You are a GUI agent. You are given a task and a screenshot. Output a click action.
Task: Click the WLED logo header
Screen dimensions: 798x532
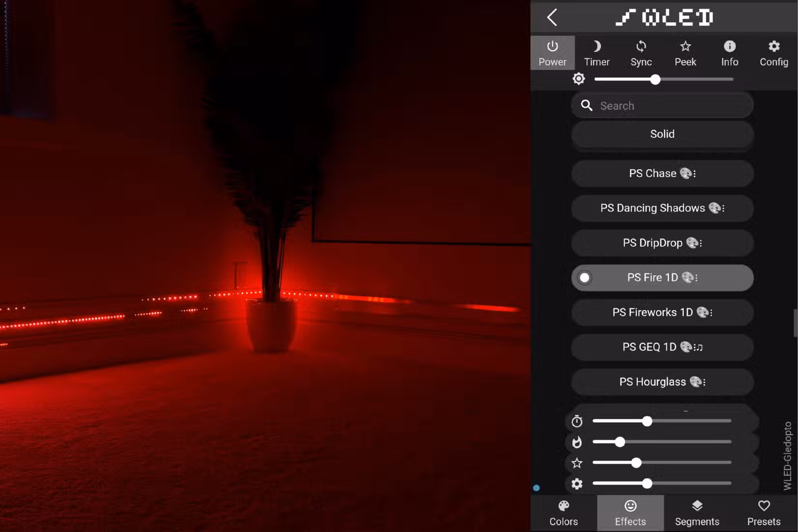point(664,17)
